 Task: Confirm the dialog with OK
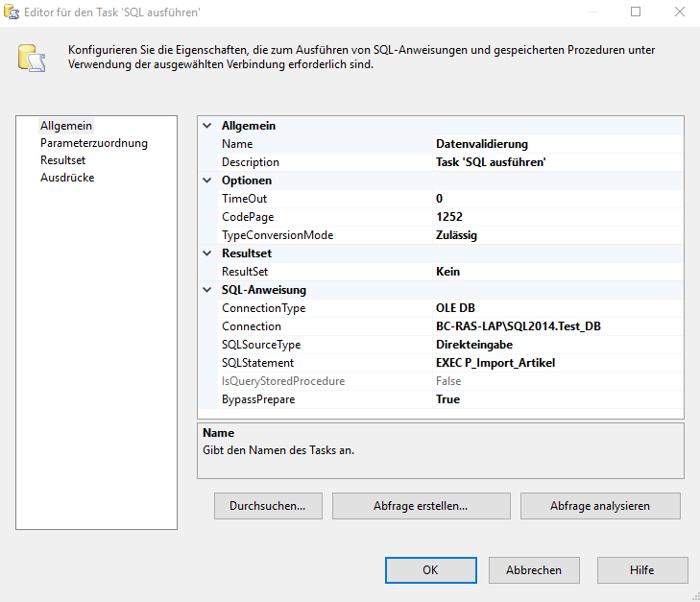[430, 570]
